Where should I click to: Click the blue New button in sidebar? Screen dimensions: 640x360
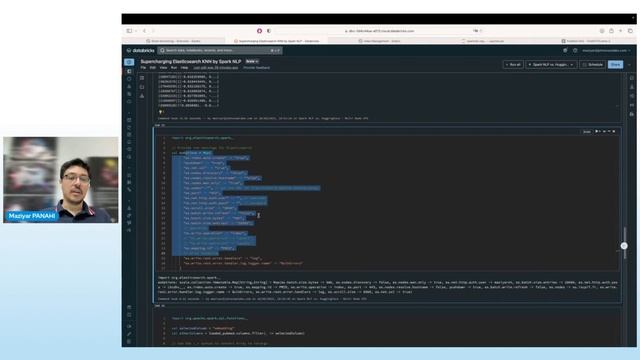129,62
